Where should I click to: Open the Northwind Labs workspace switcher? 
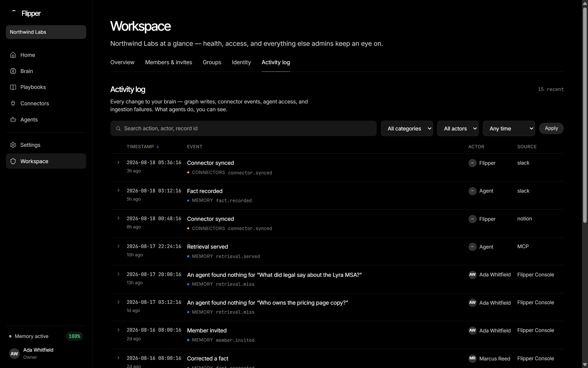(46, 32)
